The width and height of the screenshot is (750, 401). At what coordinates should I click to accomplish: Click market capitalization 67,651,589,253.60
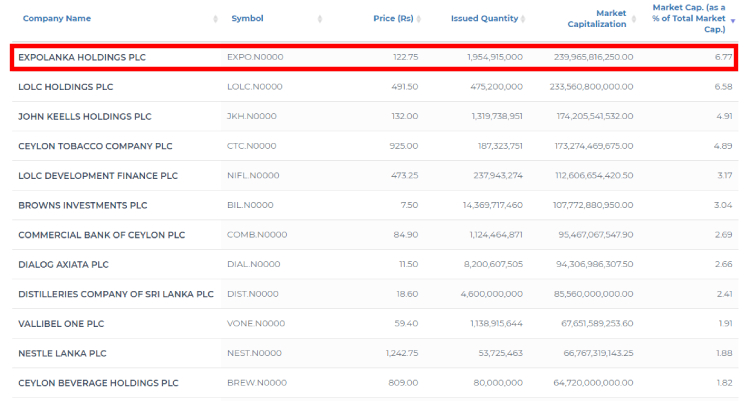(597, 324)
